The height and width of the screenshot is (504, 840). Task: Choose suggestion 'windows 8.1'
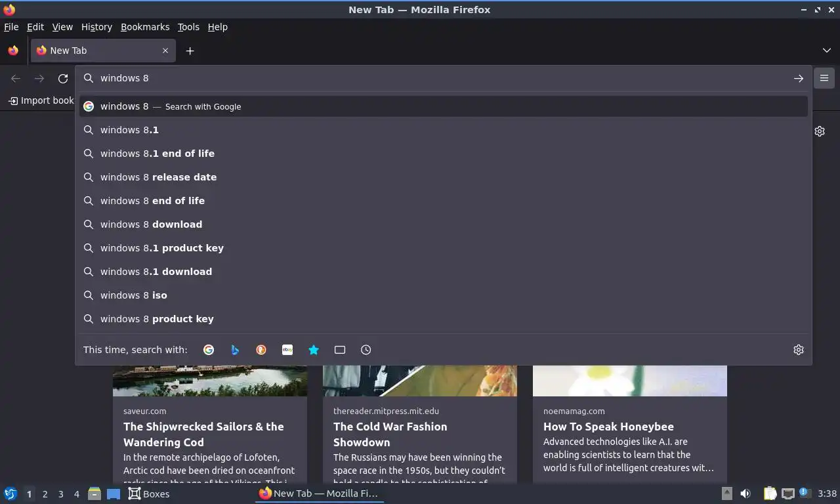[444, 130]
